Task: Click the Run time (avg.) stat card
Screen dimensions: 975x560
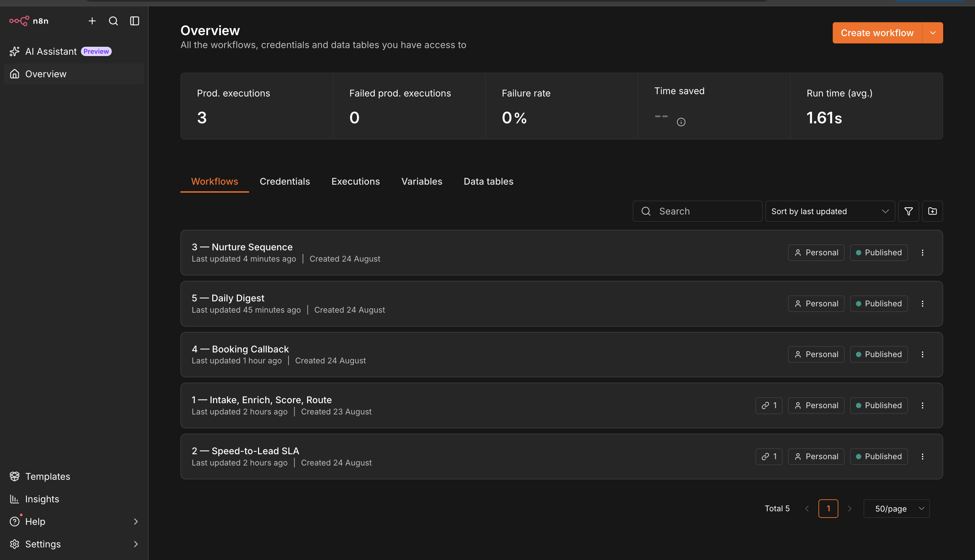Action: tap(867, 106)
